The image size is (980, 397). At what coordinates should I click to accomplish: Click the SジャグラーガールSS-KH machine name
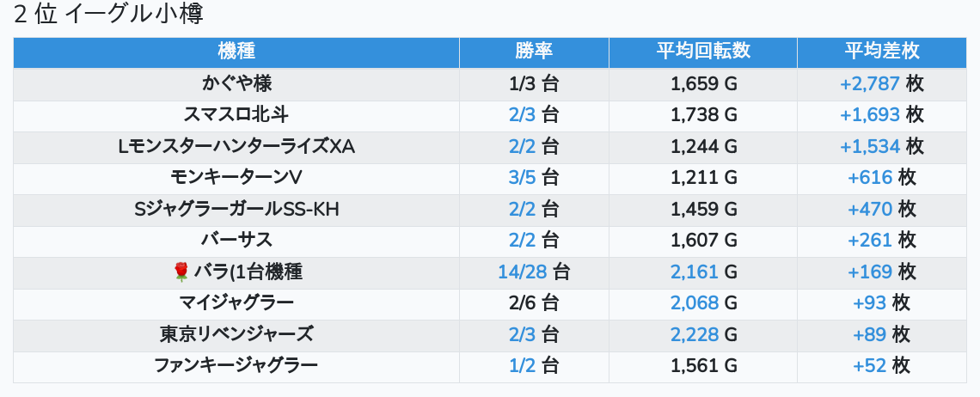236,209
